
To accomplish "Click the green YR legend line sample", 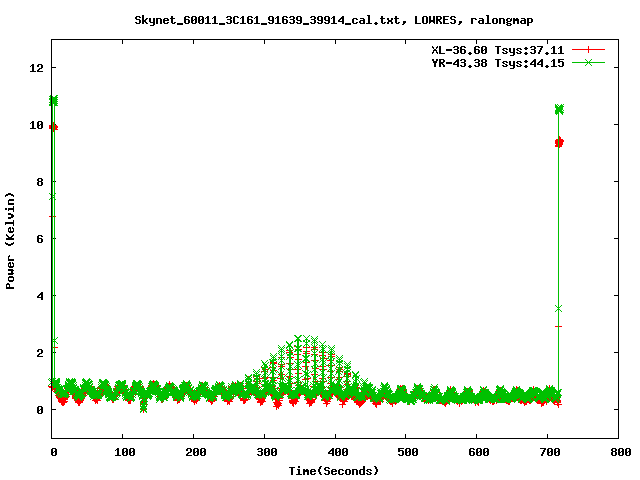I will click(x=588, y=63).
